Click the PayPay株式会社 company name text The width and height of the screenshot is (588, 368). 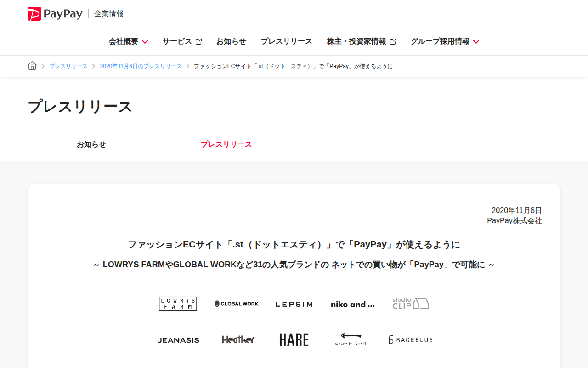(514, 221)
